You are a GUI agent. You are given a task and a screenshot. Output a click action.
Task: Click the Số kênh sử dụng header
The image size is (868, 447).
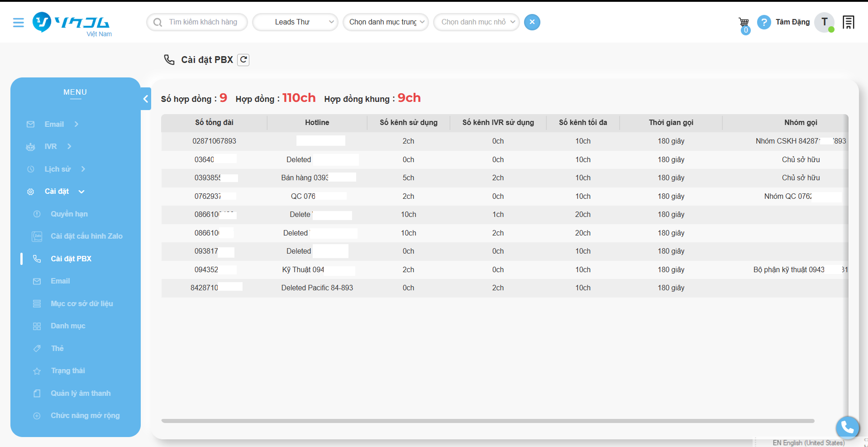pos(408,122)
